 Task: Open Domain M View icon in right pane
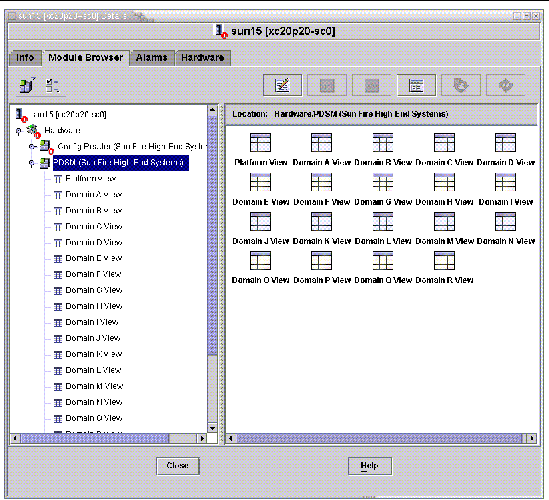point(444,222)
